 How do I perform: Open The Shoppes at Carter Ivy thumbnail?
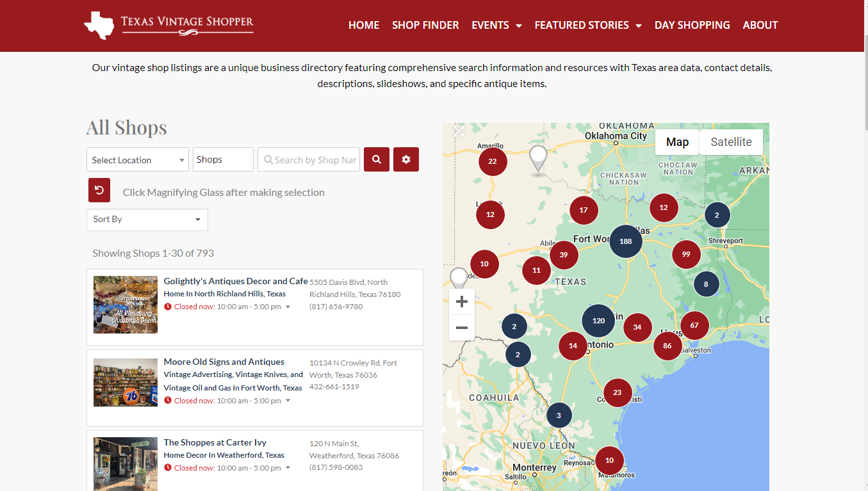pyautogui.click(x=126, y=464)
